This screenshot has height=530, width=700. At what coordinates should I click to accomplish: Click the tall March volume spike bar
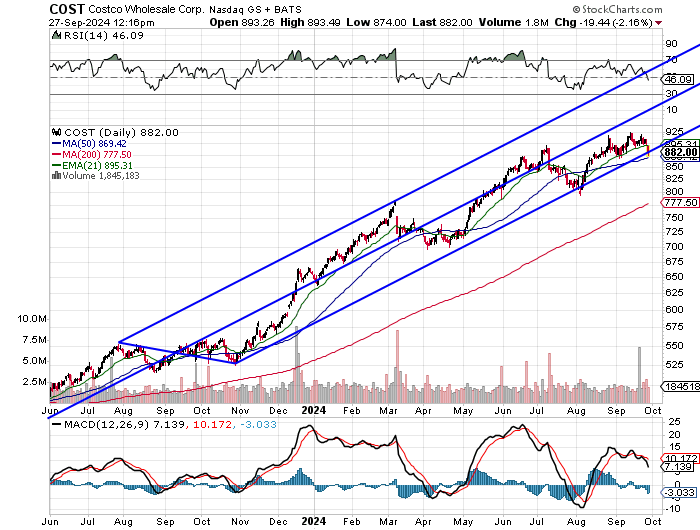pyautogui.click(x=397, y=366)
